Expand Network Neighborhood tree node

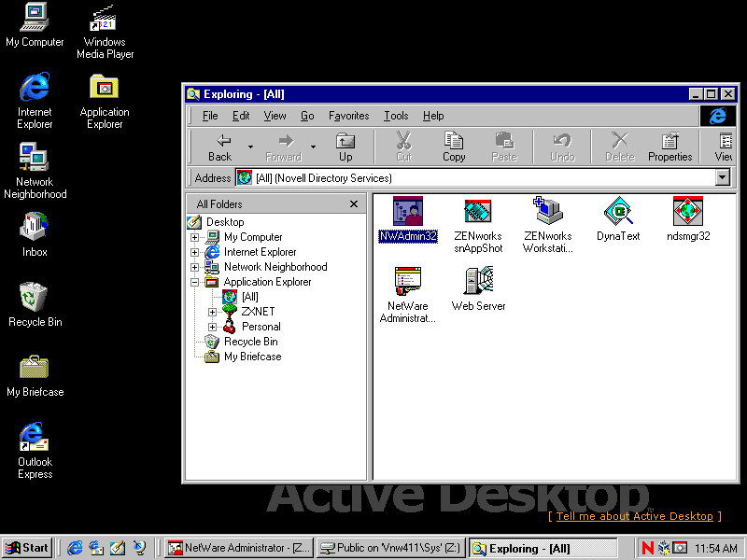194,267
